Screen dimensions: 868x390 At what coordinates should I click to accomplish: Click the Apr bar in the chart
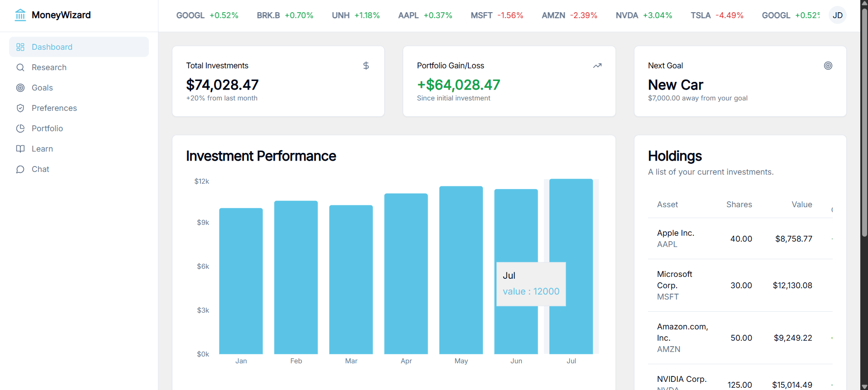[x=406, y=274]
